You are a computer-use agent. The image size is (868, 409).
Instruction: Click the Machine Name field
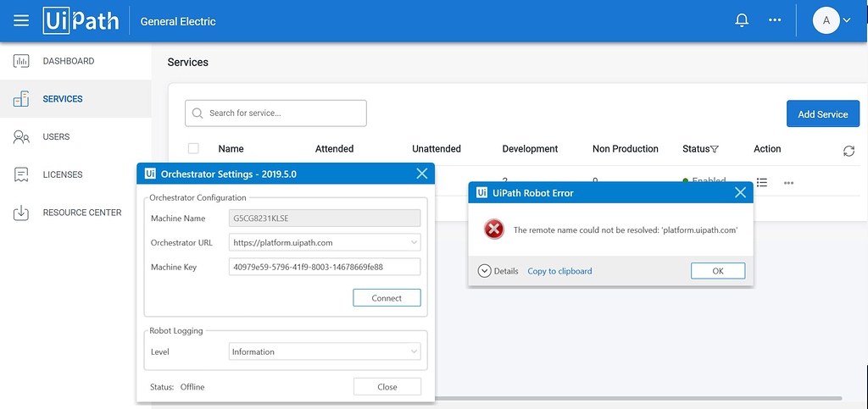[325, 218]
